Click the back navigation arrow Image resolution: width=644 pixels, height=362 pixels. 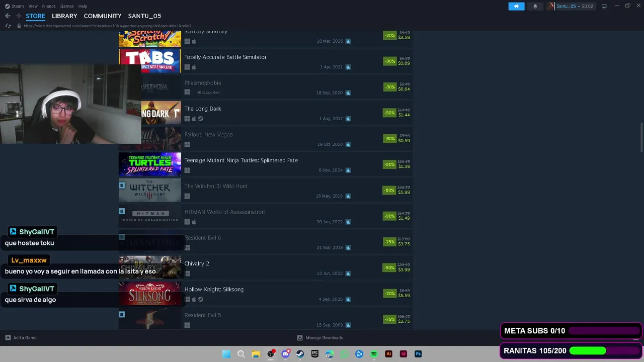coord(8,16)
